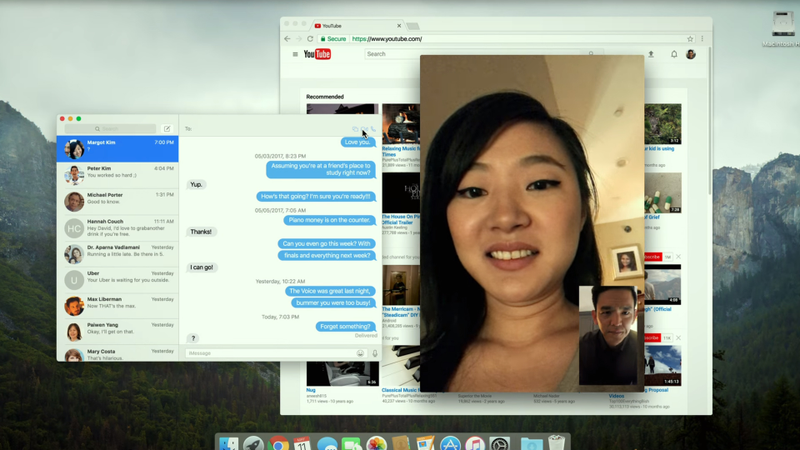Open the emoji picker in iMessage field

coord(360,353)
